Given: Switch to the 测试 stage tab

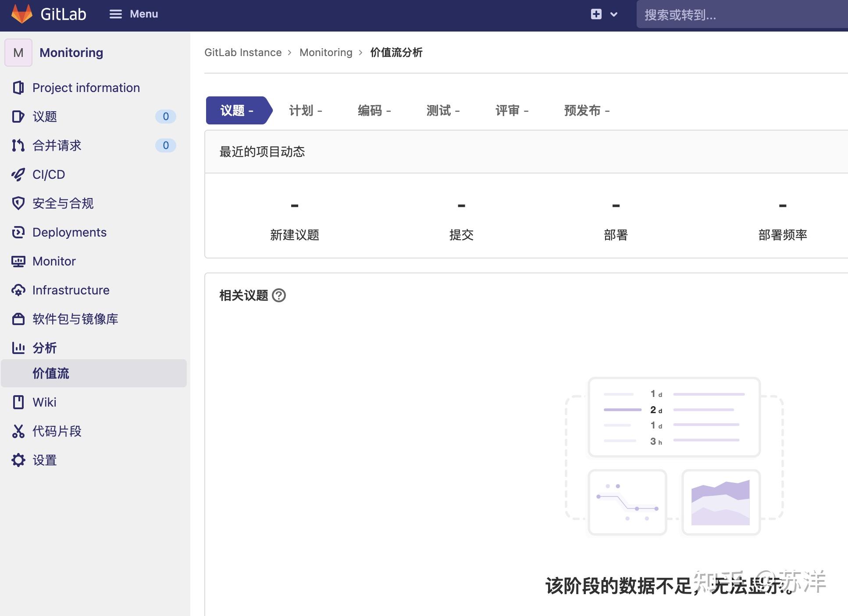Looking at the screenshot, I should [442, 110].
